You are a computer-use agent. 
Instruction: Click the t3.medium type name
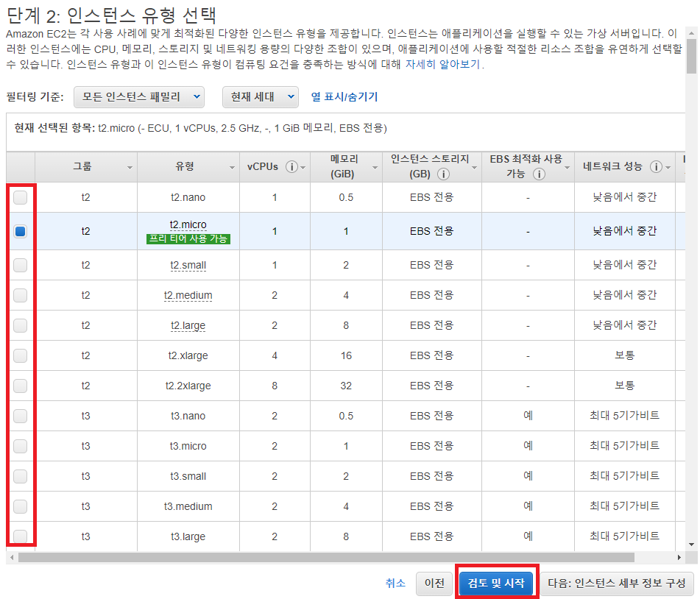pos(188,506)
